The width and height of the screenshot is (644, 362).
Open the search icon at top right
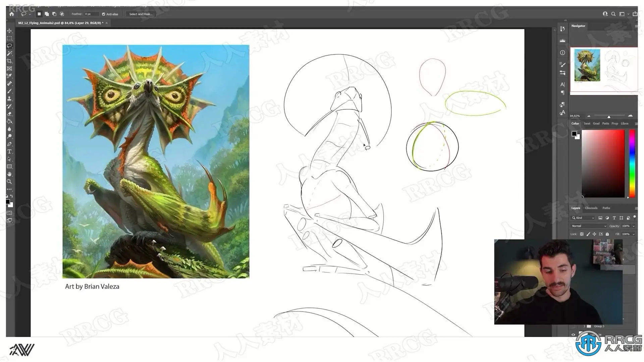(613, 14)
